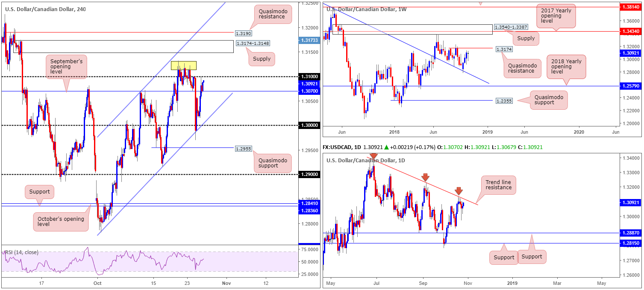This screenshot has height=290, width=644.
Task: Click 'Jul' on the daily chart time axis
Action: (x=376, y=283)
